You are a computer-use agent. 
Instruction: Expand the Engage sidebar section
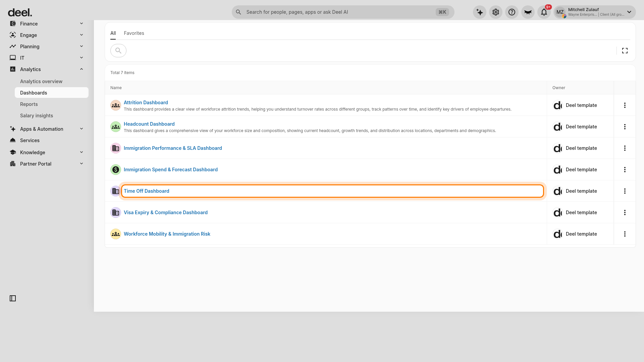47,35
